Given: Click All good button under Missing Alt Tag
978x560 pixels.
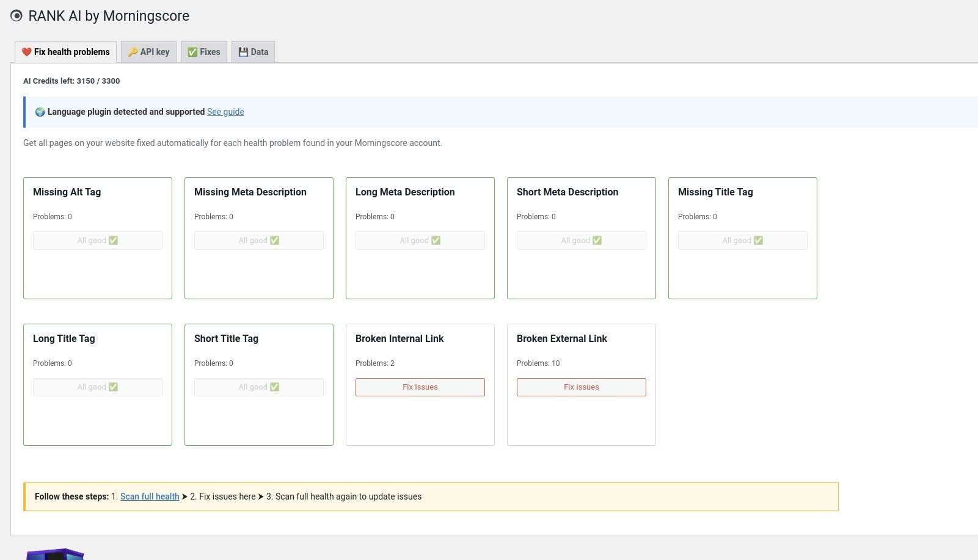Looking at the screenshot, I should (98, 241).
